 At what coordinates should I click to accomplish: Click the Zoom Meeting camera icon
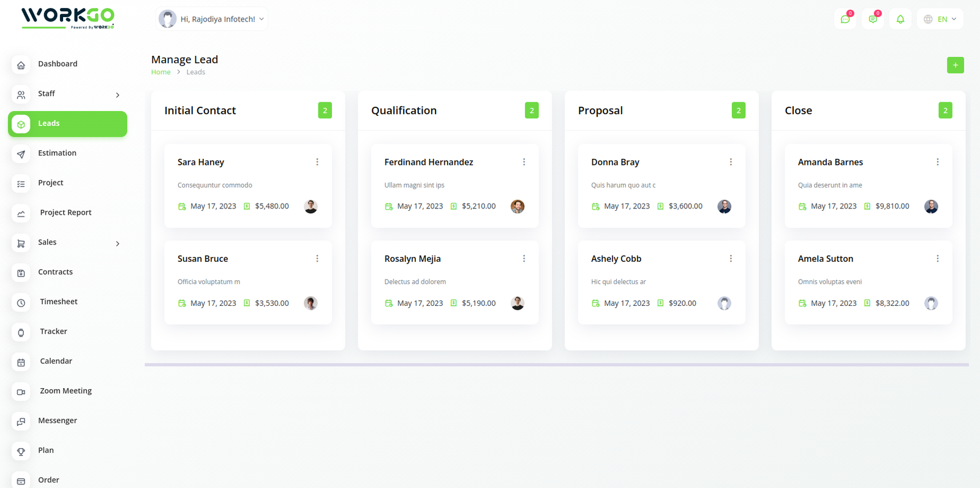point(21,392)
